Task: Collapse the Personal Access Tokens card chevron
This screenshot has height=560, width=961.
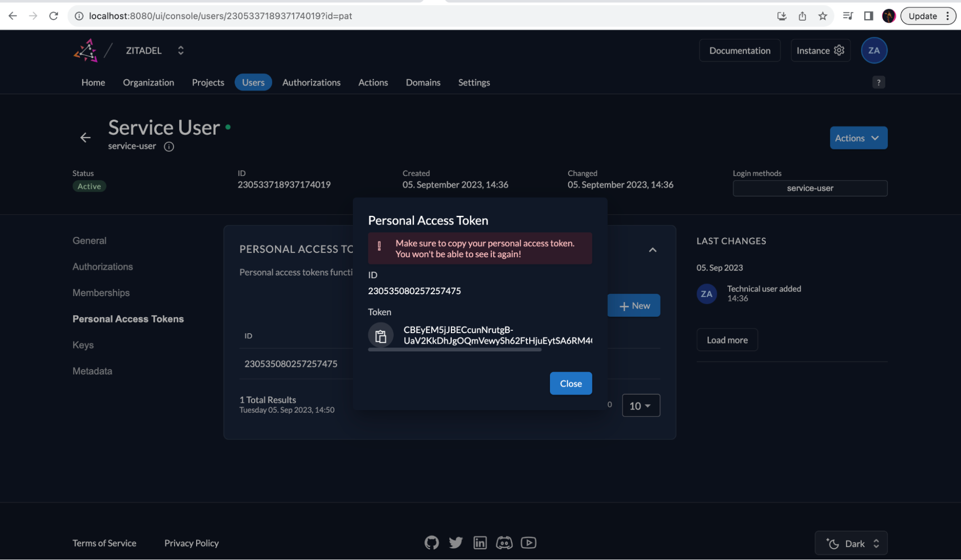Action: point(652,250)
